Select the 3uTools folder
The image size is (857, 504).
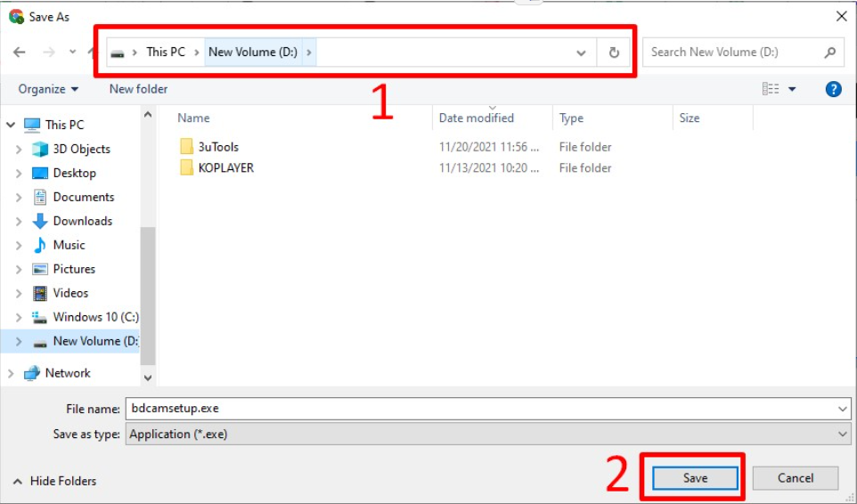click(x=218, y=147)
